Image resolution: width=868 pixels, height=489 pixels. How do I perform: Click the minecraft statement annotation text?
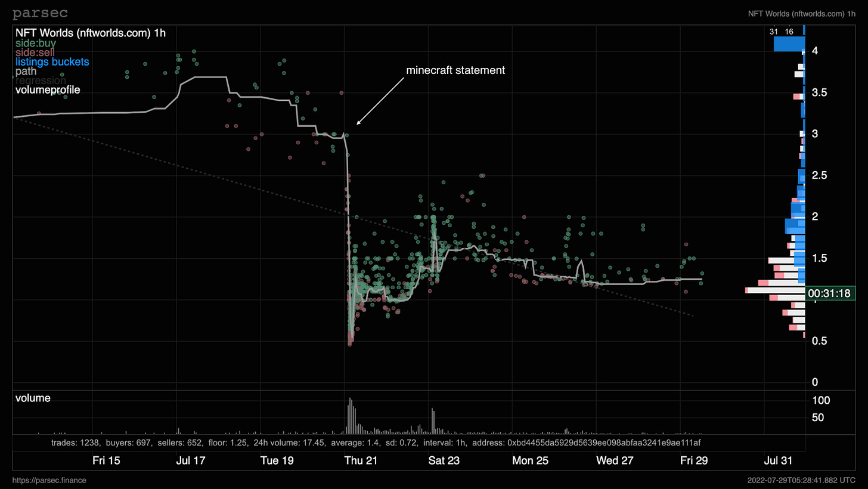(455, 70)
